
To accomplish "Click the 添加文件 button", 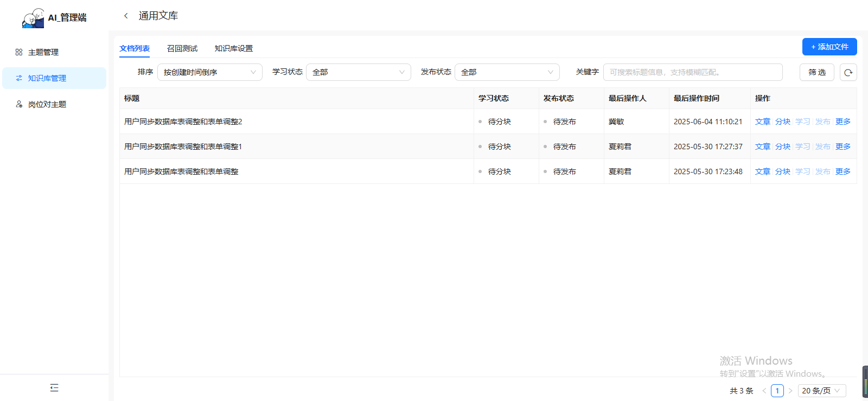I will click(829, 47).
